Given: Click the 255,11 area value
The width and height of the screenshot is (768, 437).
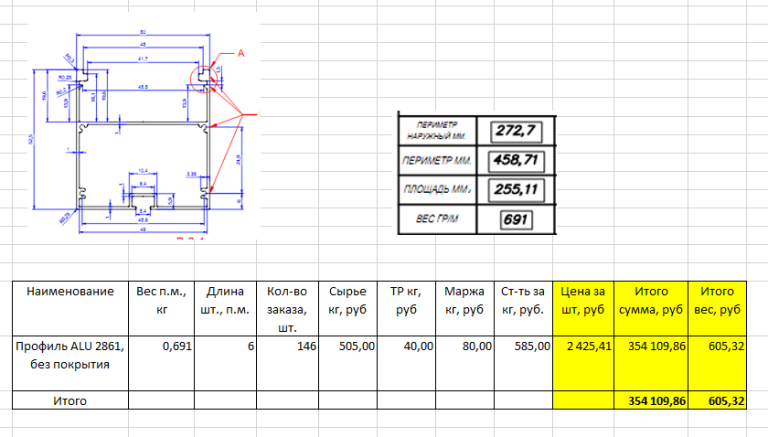Looking at the screenshot, I should pyautogui.click(x=516, y=190).
